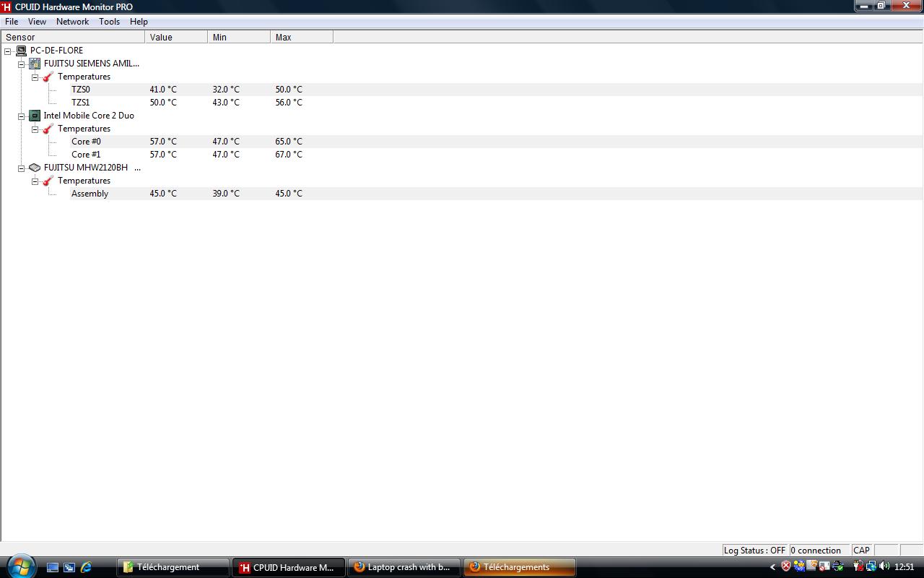The height and width of the screenshot is (578, 924).
Task: Click the Intel Mobile Core 2 Duo chip icon
Action: pyautogui.click(x=34, y=116)
